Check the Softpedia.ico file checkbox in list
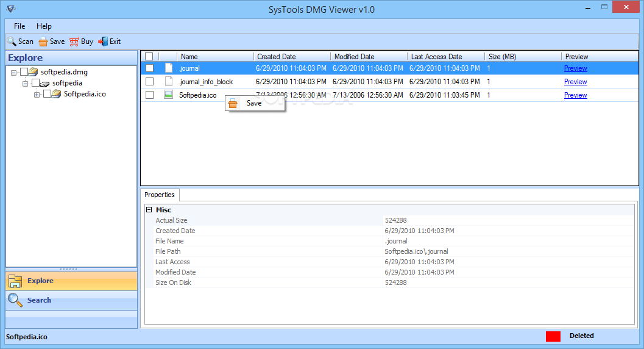The image size is (644, 349). 149,95
